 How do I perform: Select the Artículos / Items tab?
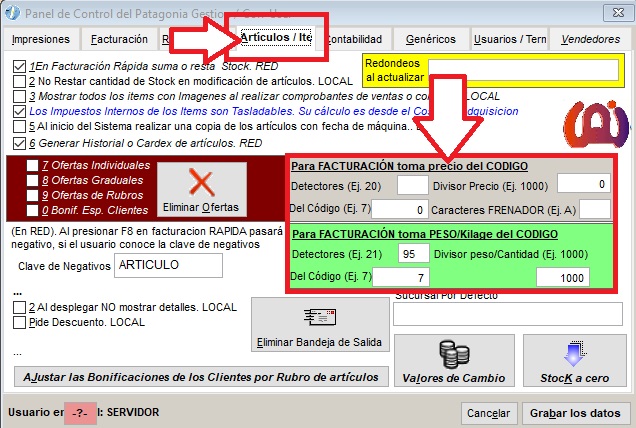276,37
